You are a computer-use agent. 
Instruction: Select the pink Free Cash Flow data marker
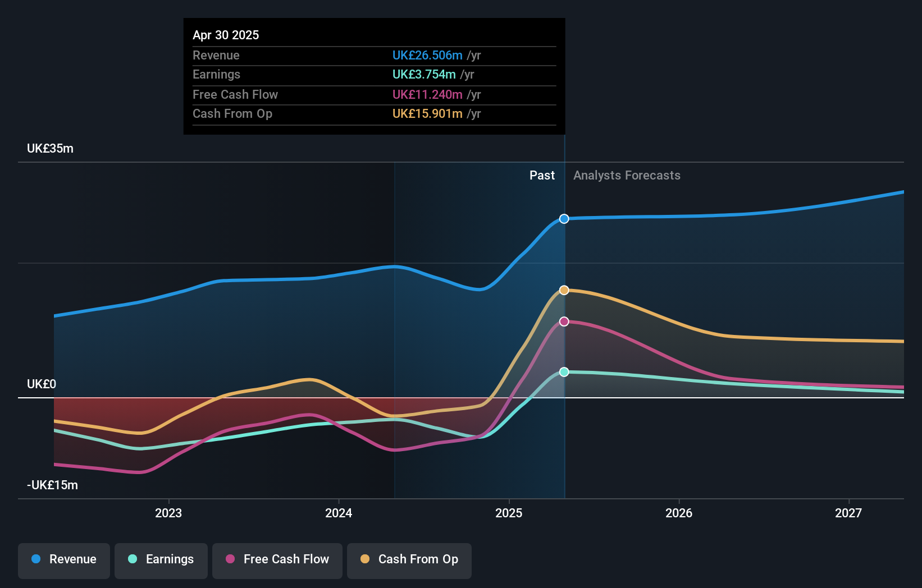[564, 321]
